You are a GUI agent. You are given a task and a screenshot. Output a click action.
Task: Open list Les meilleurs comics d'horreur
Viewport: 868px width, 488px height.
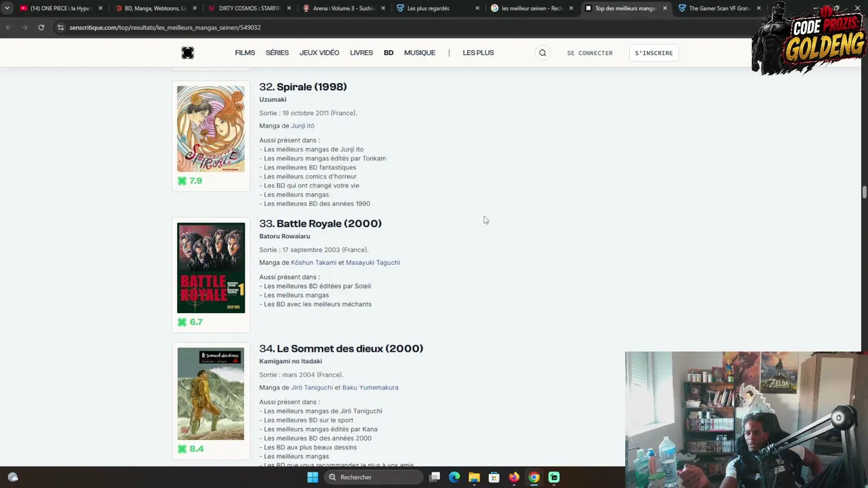(x=310, y=177)
